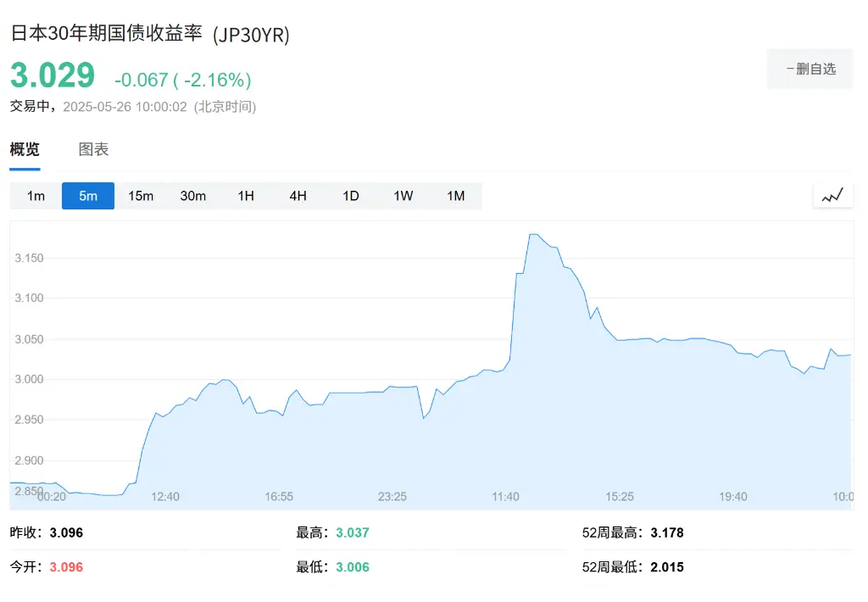
Task: Click the 12:40 time axis label
Action: [165, 496]
